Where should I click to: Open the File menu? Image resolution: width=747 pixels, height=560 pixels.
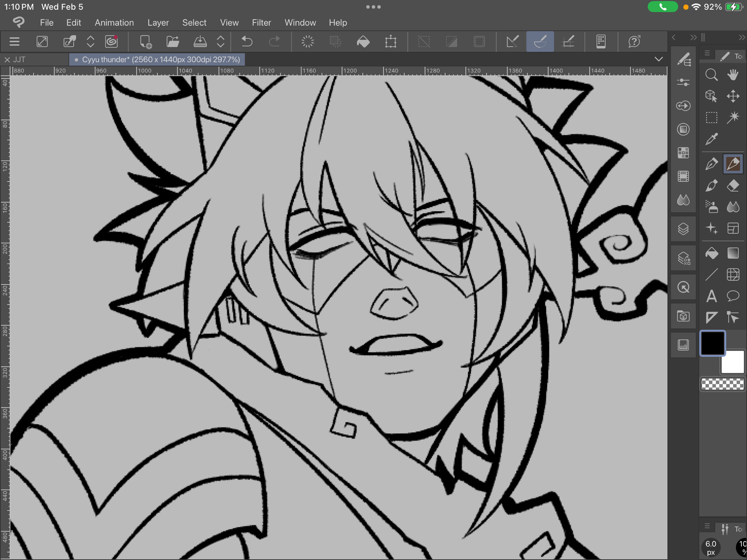pos(47,23)
